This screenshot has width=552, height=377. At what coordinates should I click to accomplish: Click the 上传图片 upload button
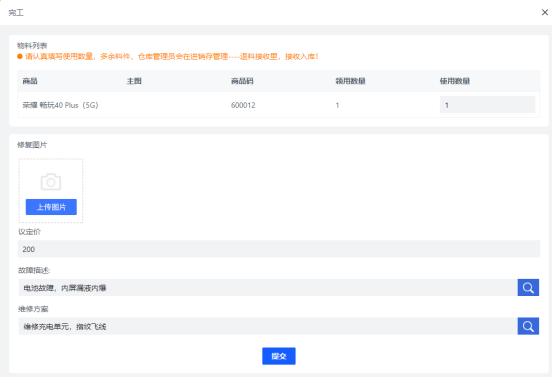coord(51,207)
